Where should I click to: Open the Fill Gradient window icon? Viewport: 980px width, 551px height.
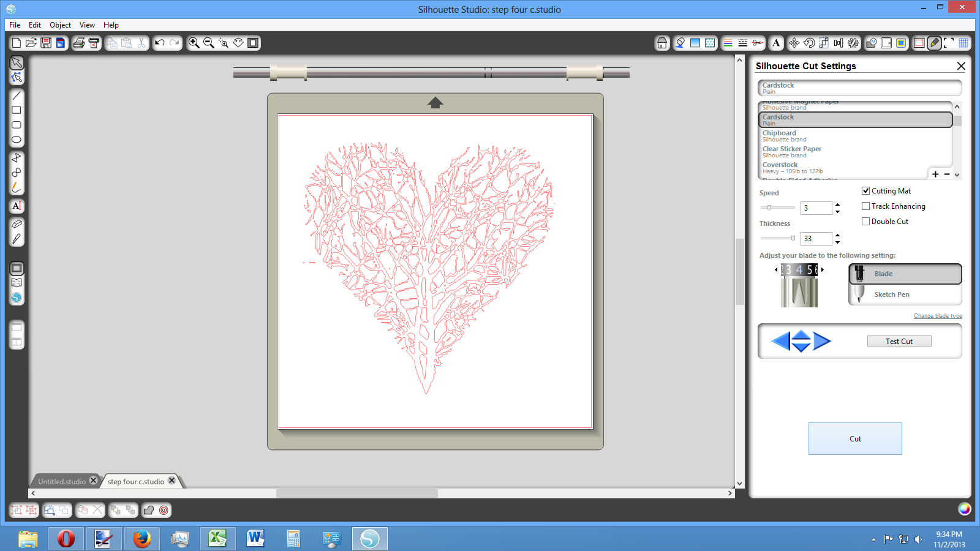pyautogui.click(x=695, y=43)
